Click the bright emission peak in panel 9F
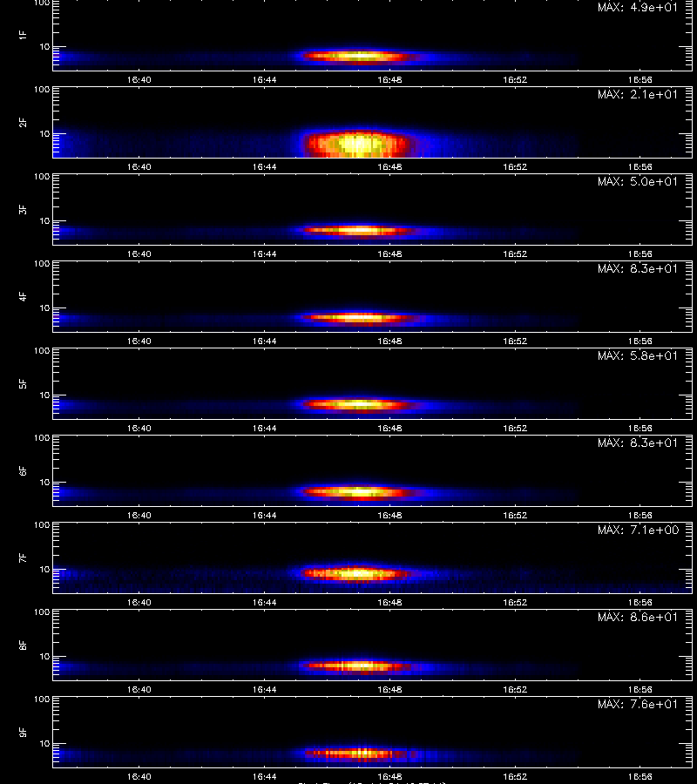Screen dimensions: 697x784 click(360, 753)
